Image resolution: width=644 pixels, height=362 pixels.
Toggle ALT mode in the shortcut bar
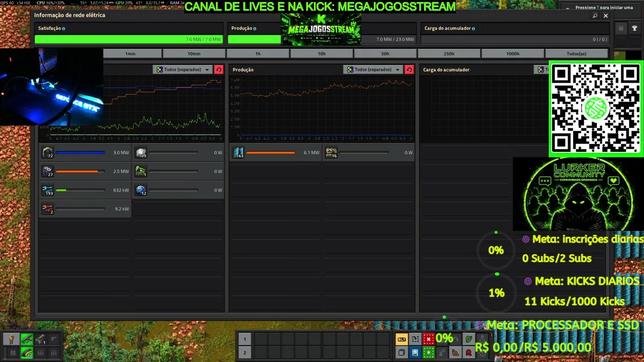click(401, 339)
